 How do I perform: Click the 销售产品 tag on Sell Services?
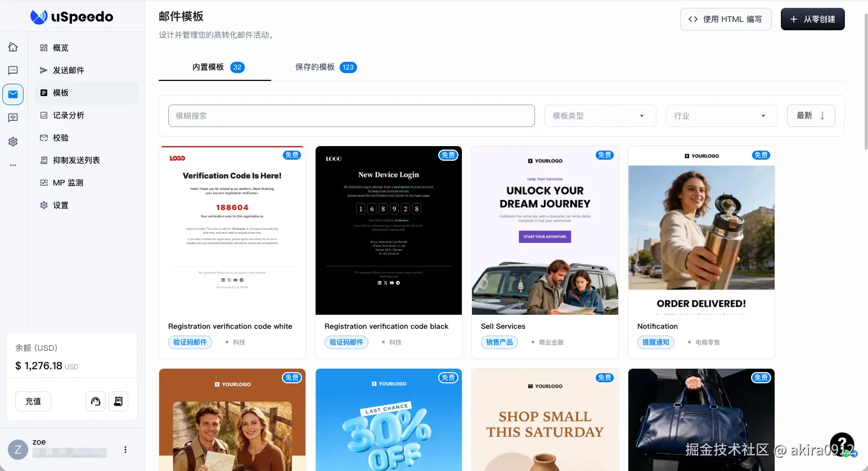[500, 342]
